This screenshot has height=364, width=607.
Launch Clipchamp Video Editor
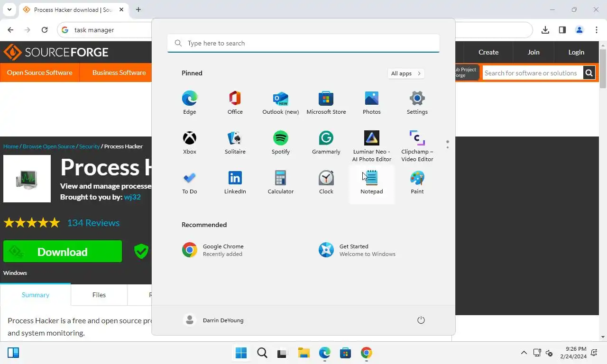[417, 146]
